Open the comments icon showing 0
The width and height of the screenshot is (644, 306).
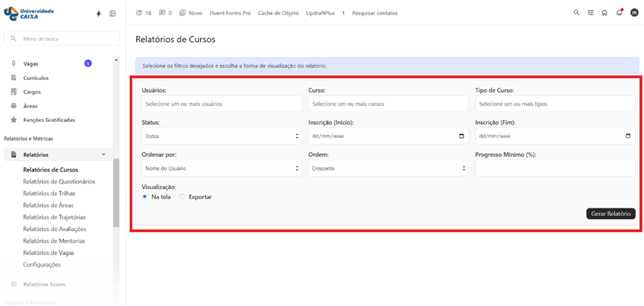pos(165,13)
